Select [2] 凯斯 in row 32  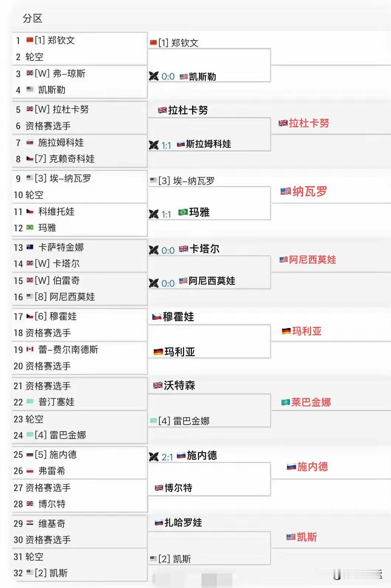tap(51, 573)
